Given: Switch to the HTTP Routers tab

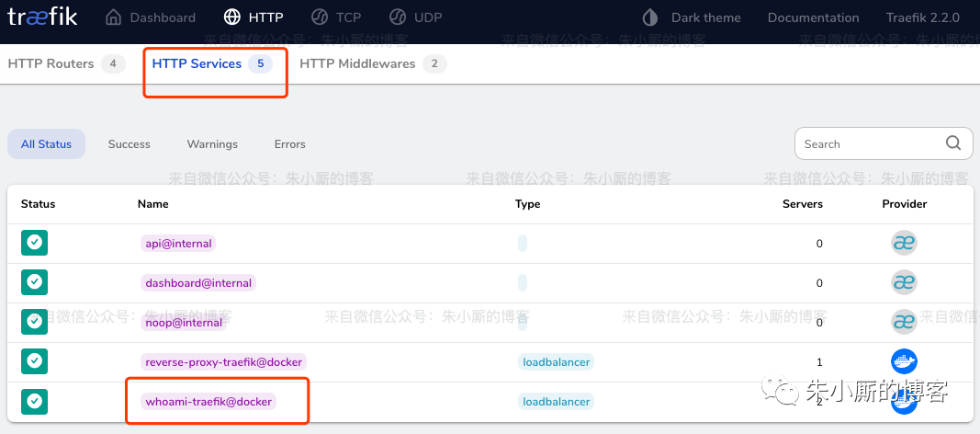Looking at the screenshot, I should pos(66,63).
